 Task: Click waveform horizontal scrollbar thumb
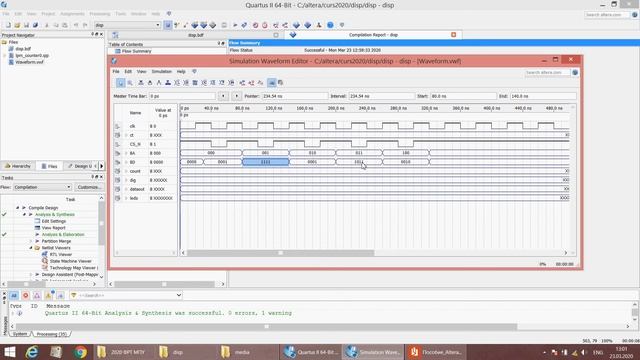pyautogui.click(x=280, y=253)
